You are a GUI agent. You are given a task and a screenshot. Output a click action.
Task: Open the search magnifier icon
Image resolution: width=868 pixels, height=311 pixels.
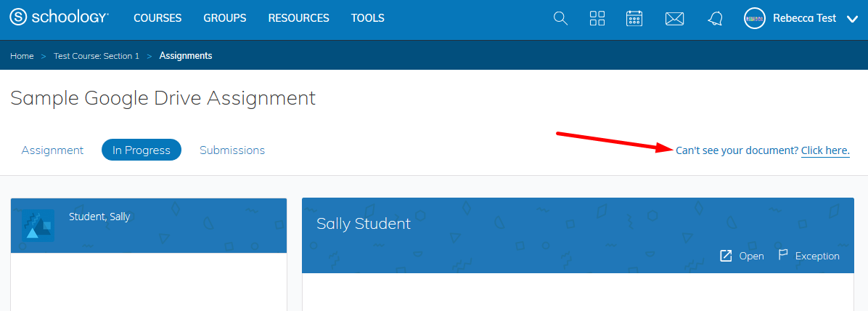tap(560, 18)
